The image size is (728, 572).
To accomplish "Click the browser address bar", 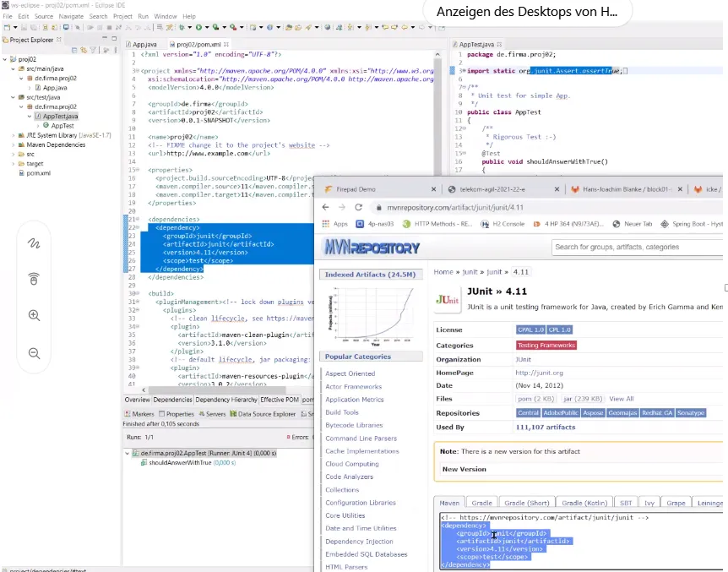I will coord(548,207).
